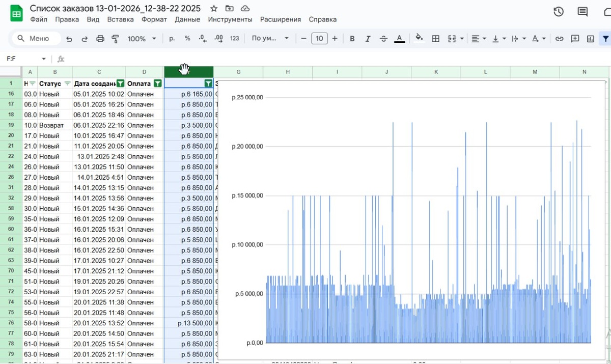Screen dimensions: 611x364
Task: Open the Google Sheets home icon
Action: click(16, 14)
